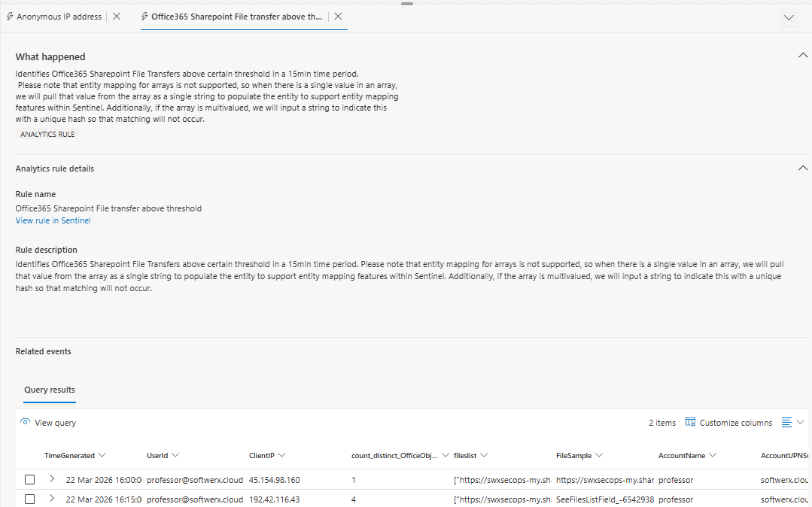Switch to the Anonymous IP address tab
Image resolution: width=812 pixels, height=507 pixels.
[x=59, y=17]
